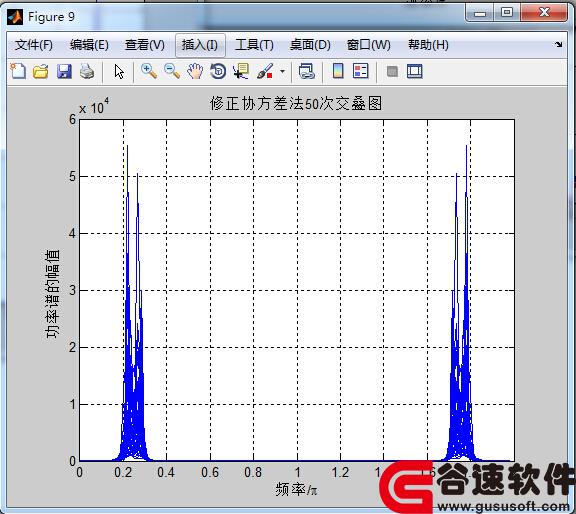Open the 查看(V) menu

point(145,45)
